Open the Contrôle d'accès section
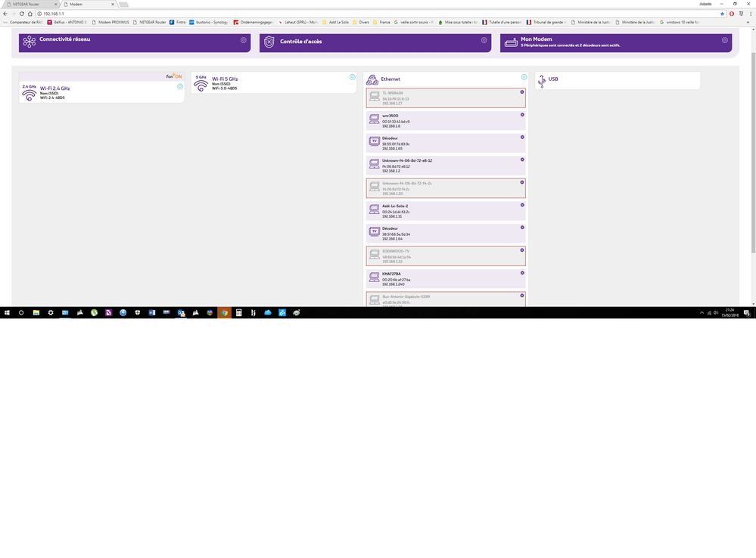This screenshot has height=558, width=756. 375,42
